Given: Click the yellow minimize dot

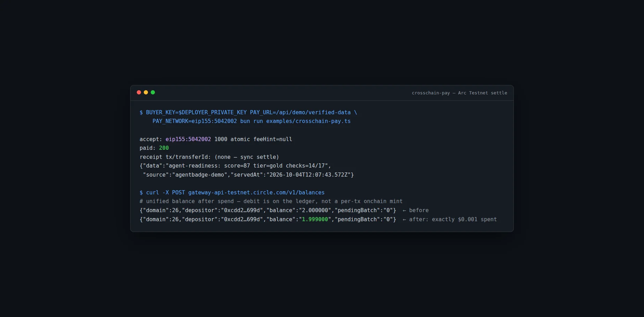Looking at the screenshot, I should pyautogui.click(x=146, y=92).
